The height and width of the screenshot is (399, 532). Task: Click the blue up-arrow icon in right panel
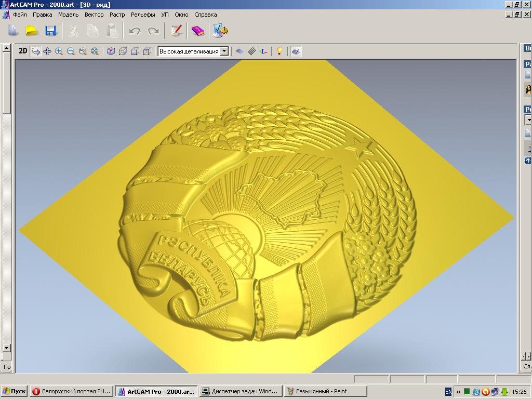(x=528, y=160)
